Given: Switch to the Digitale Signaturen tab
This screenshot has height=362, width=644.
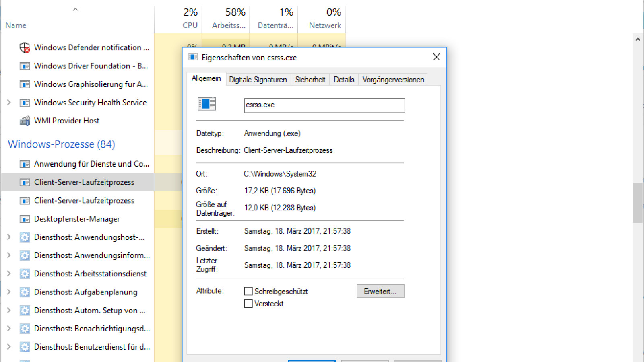Looking at the screenshot, I should pyautogui.click(x=258, y=79).
